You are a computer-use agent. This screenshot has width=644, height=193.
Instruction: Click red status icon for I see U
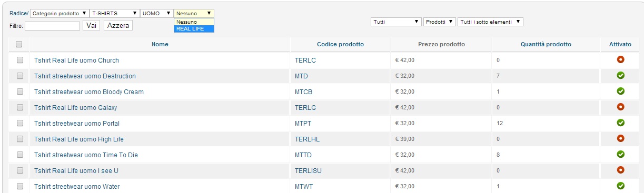click(x=620, y=170)
